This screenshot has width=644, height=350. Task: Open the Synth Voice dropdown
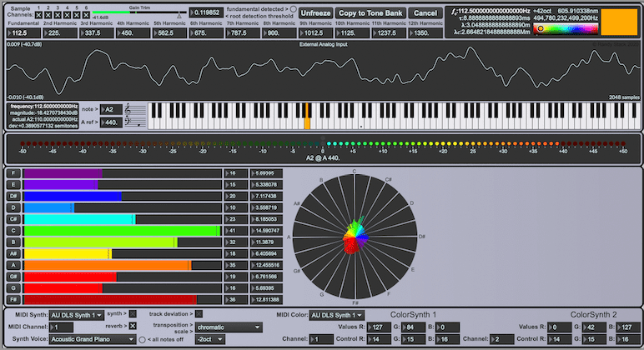(91, 339)
